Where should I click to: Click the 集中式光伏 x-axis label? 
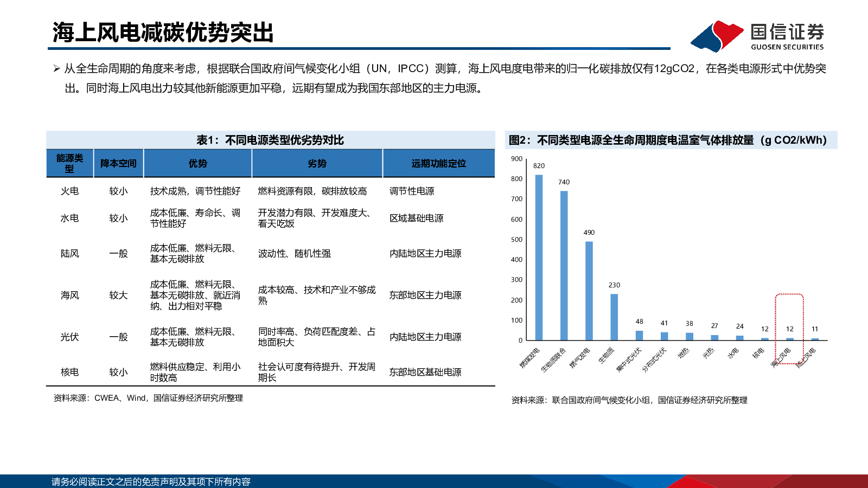629,360
